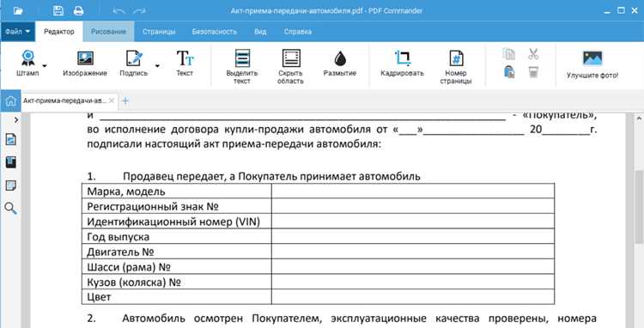Click the Год выпуска cell
This screenshot has width=644, height=328.
point(177,237)
